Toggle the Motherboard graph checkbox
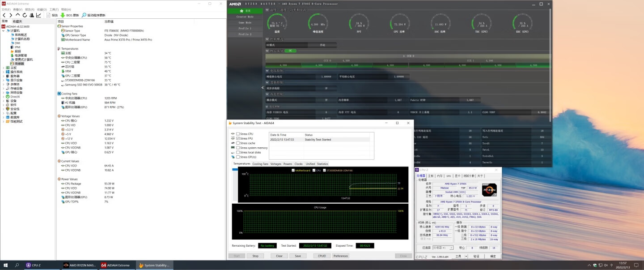 point(293,170)
